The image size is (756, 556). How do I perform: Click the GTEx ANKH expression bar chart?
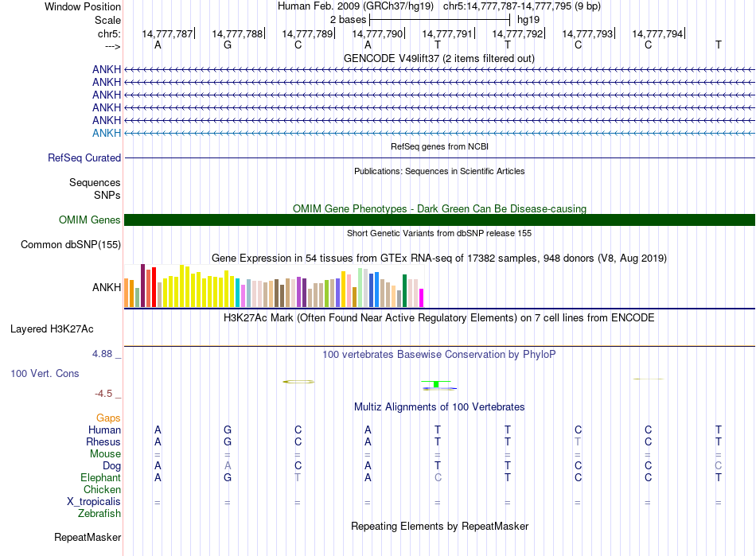click(x=275, y=287)
